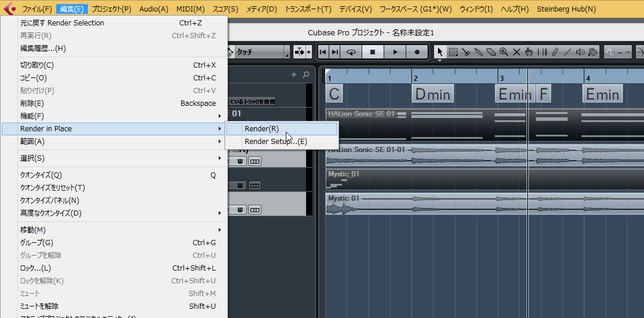Click the Add Track plus icon
Screen dimensions: 644x318
point(294,75)
